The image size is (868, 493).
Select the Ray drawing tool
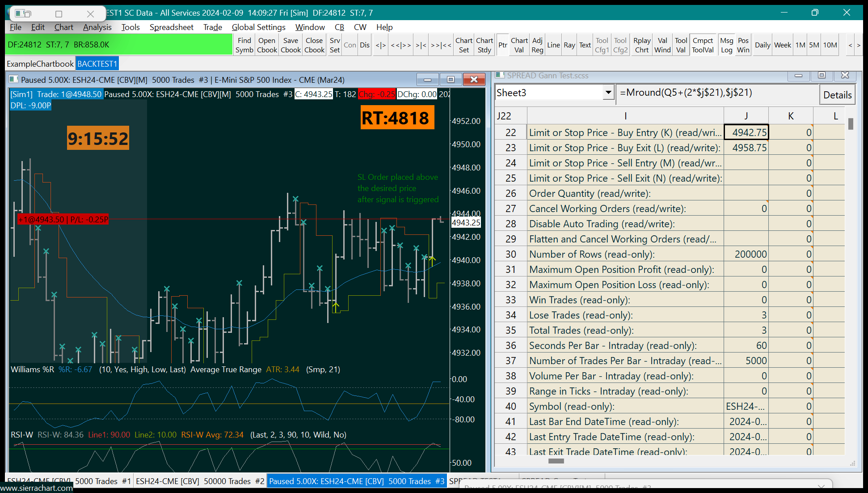click(569, 45)
